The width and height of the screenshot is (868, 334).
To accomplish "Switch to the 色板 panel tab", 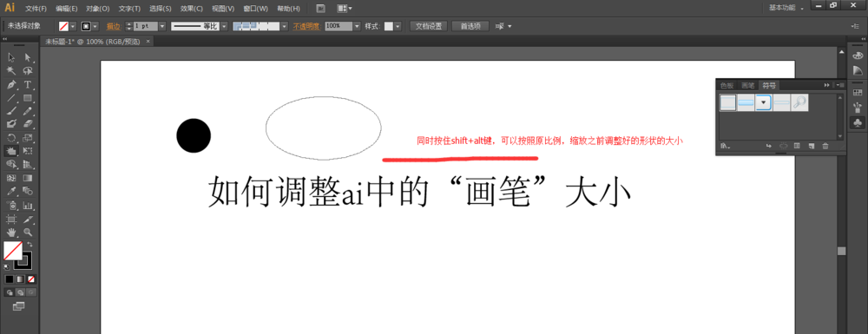I will coord(727,85).
